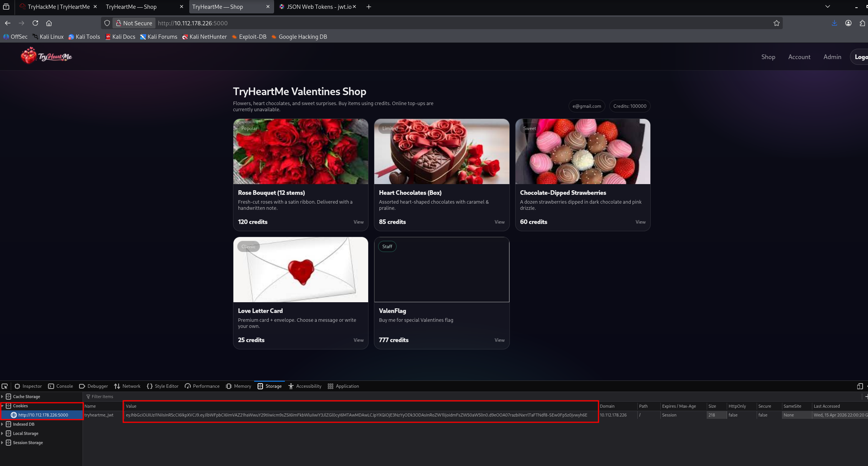Open the Google Hacking DB bookmark
Image resolution: width=868 pixels, height=466 pixels.
coord(299,37)
